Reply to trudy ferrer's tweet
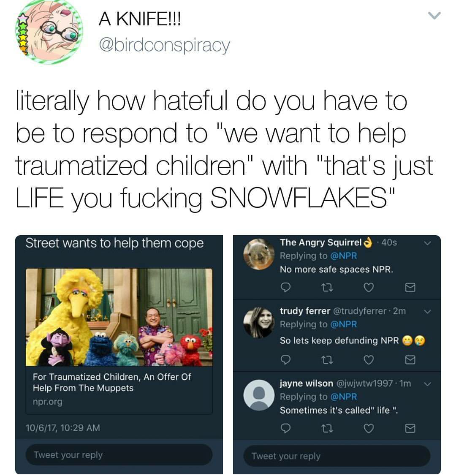The width and height of the screenshot is (456, 476). click(285, 360)
